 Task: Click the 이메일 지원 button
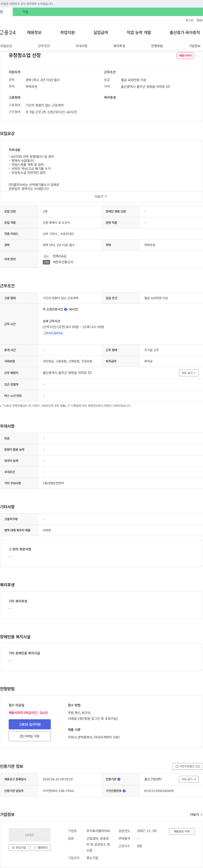(30, 736)
